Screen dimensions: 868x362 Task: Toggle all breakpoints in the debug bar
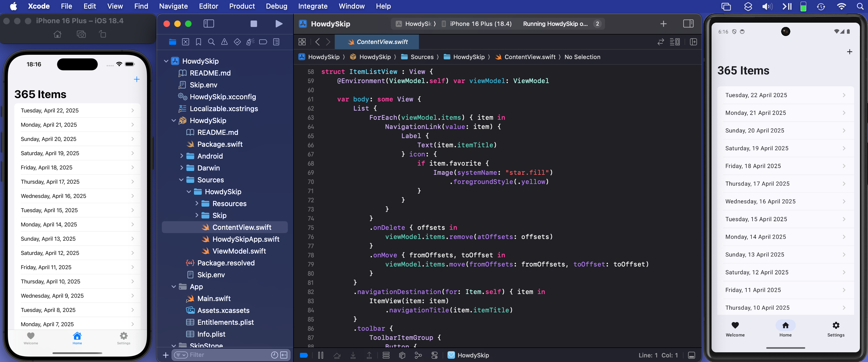(x=304, y=355)
